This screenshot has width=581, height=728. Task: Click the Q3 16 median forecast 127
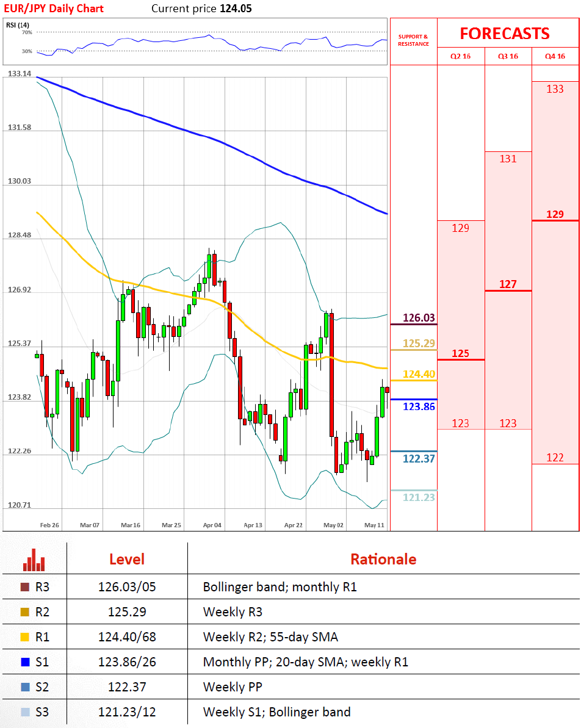tap(508, 284)
